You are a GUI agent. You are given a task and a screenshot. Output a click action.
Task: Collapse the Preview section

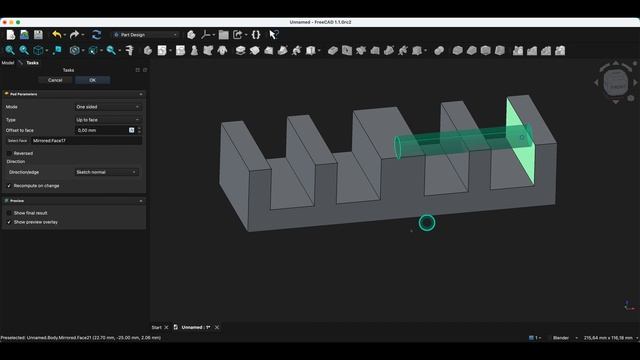coord(141,201)
